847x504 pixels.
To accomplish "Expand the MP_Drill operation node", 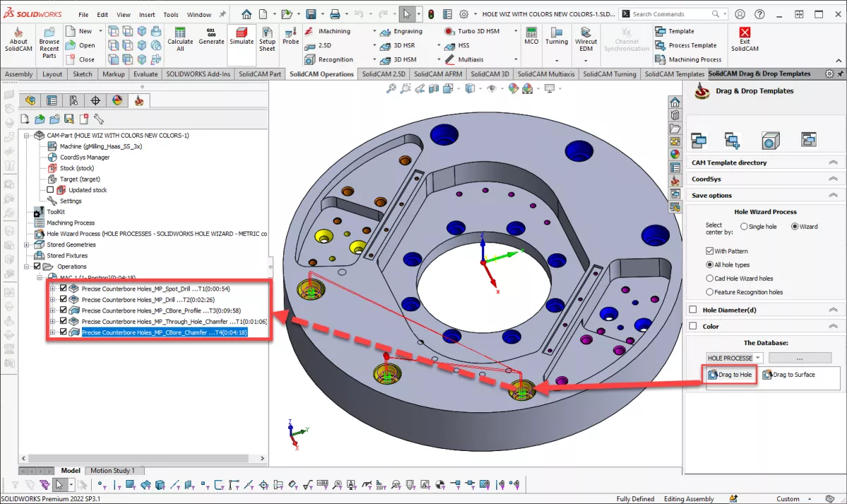I will 52,299.
